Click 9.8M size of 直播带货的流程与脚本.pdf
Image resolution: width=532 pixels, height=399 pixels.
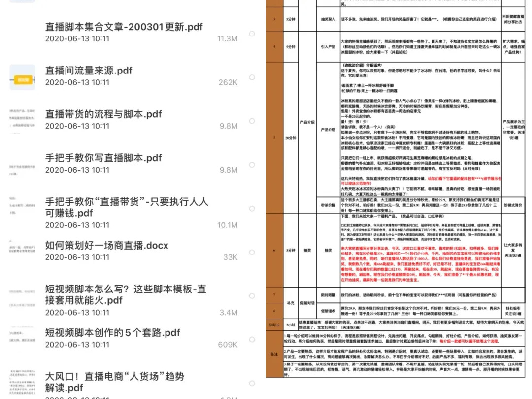point(229,126)
